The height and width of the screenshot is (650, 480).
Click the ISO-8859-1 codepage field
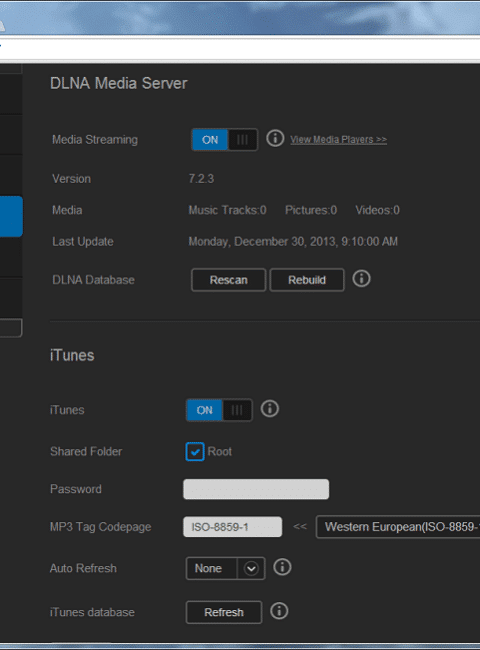[233, 527]
